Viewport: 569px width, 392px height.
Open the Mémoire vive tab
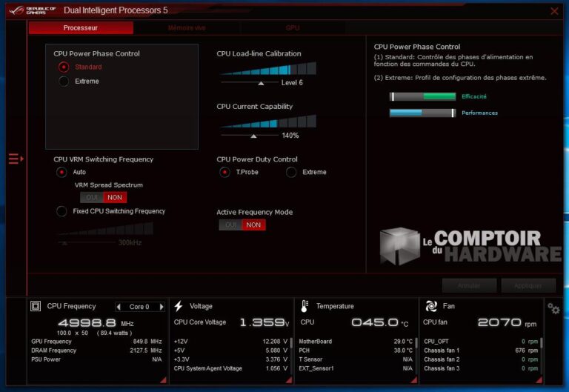point(187,28)
